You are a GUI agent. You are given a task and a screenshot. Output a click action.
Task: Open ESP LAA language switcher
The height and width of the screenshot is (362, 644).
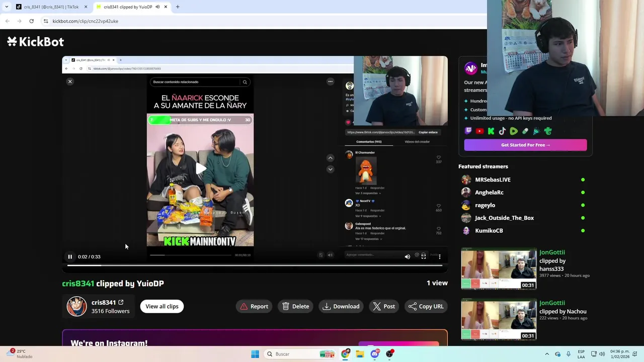tap(581, 354)
